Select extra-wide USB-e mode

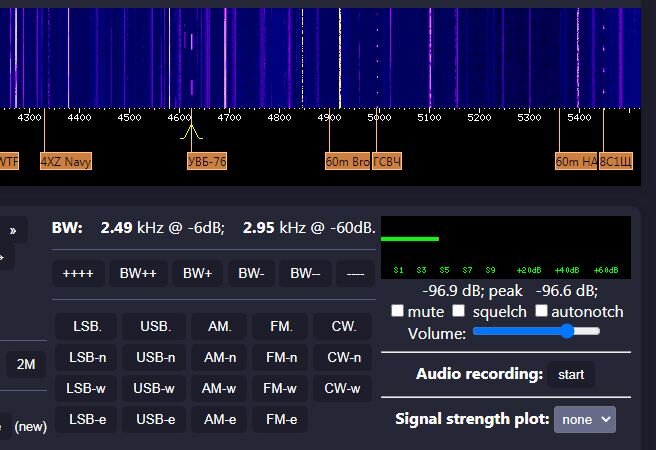click(x=154, y=419)
